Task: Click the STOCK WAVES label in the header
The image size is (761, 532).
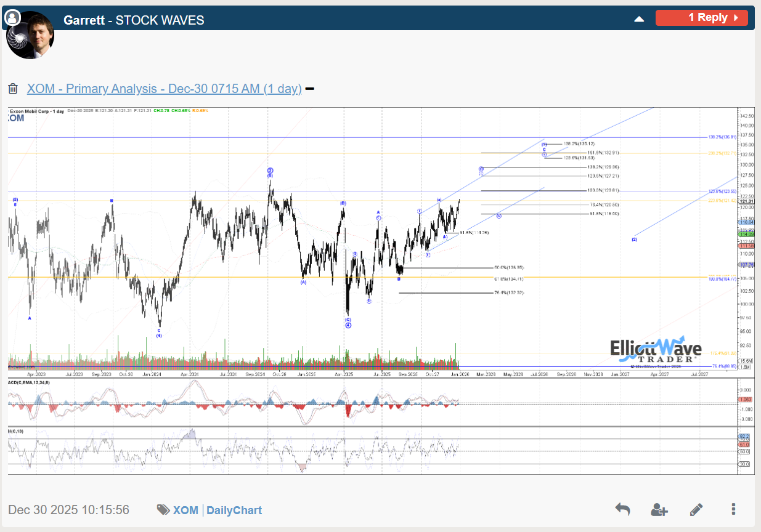Action: pos(160,20)
